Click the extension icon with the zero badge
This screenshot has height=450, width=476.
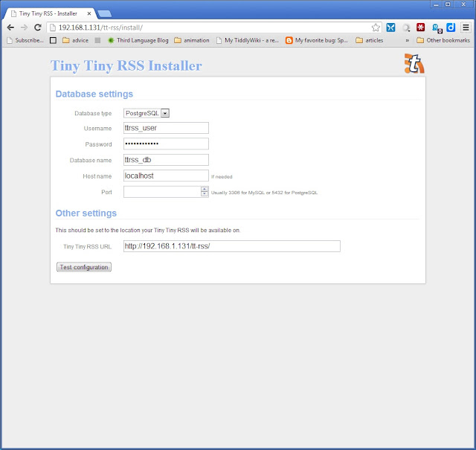[x=437, y=28]
